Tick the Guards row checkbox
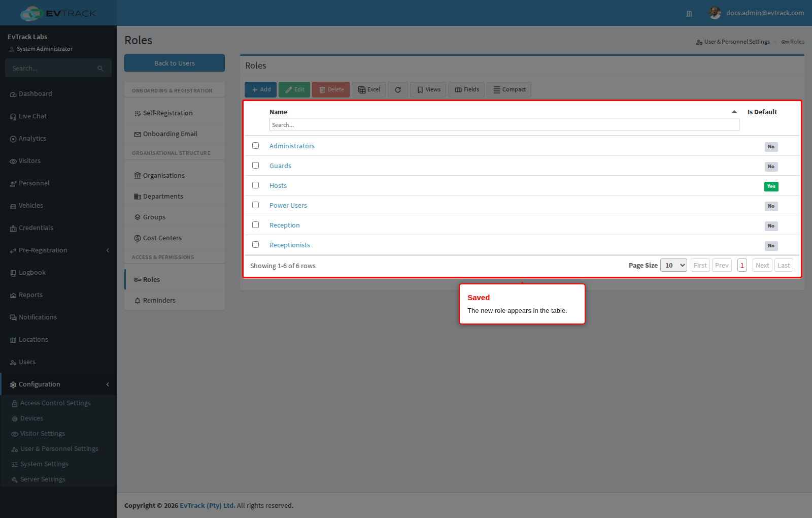The image size is (812, 518). click(256, 166)
